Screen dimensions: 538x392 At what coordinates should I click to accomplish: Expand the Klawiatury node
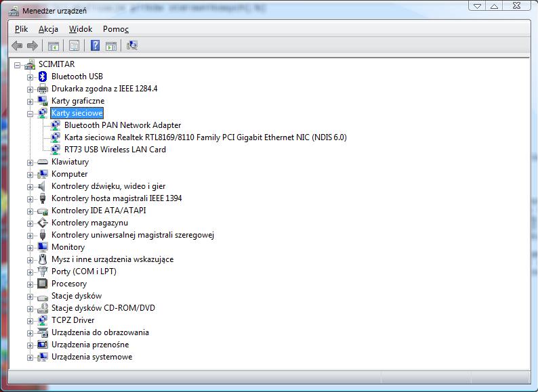(x=30, y=162)
